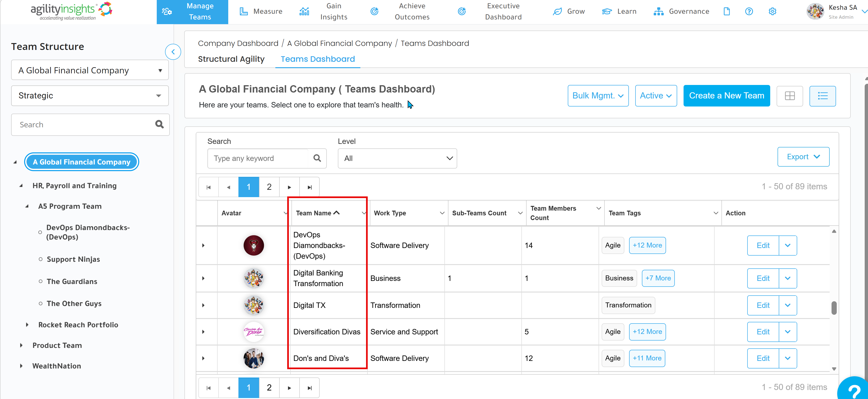The width and height of the screenshot is (868, 399).
Task: Open the Strategic dropdown in sidebar
Action: pyautogui.click(x=90, y=96)
